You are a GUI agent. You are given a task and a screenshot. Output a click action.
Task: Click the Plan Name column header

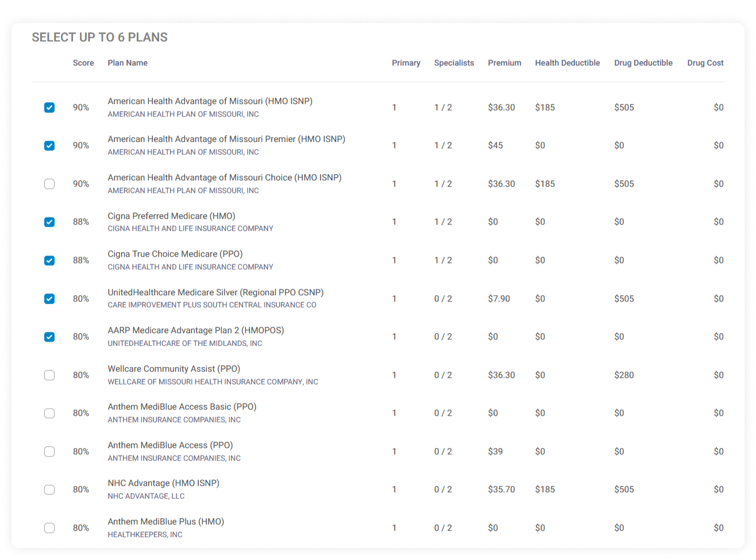[128, 63]
